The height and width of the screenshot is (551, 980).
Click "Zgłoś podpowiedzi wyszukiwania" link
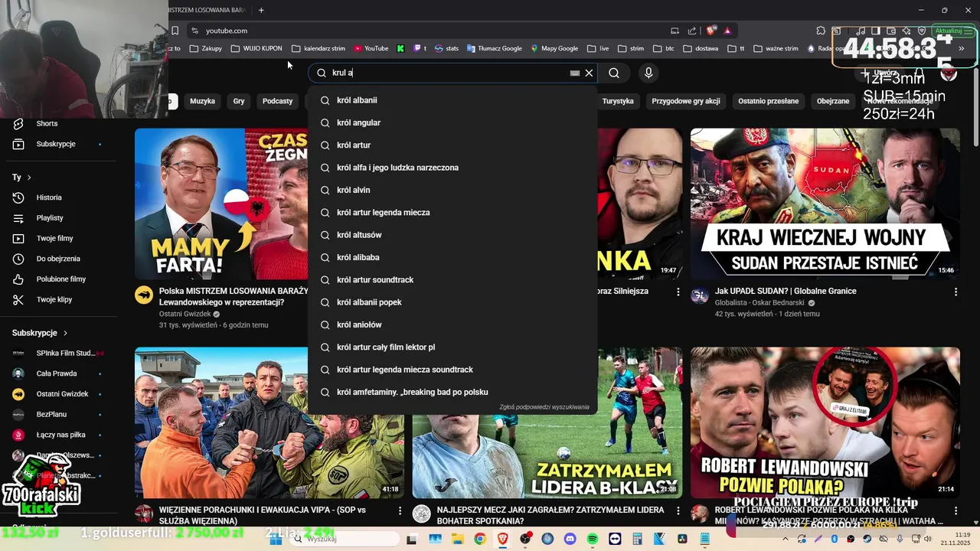pyautogui.click(x=544, y=407)
